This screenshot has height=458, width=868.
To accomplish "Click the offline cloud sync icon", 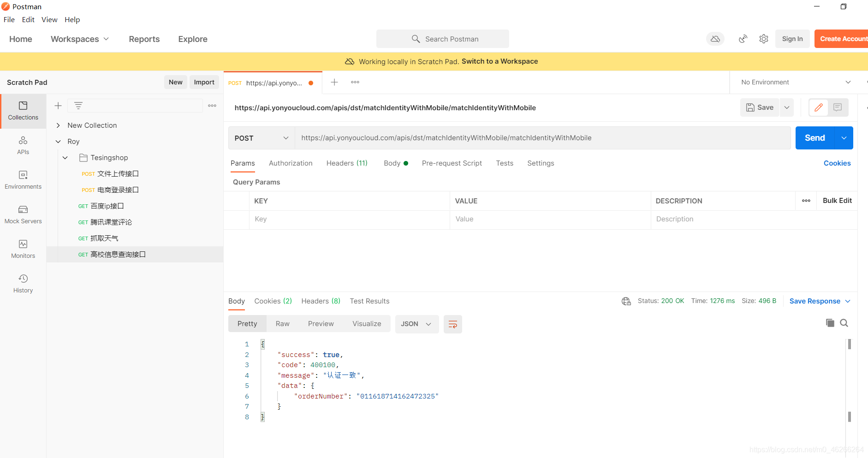I will tap(715, 39).
